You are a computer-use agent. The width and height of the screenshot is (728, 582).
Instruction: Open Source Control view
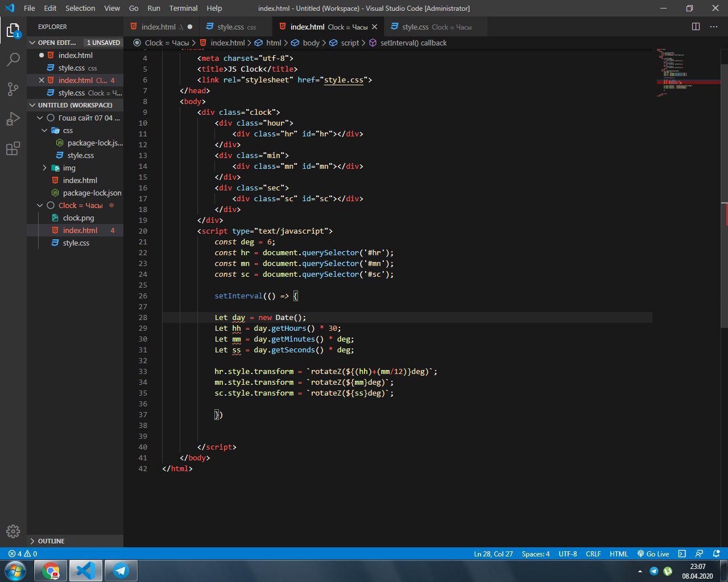point(13,89)
